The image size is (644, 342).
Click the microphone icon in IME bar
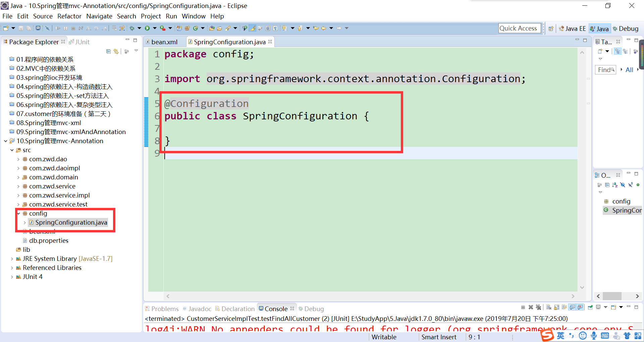coord(594,335)
